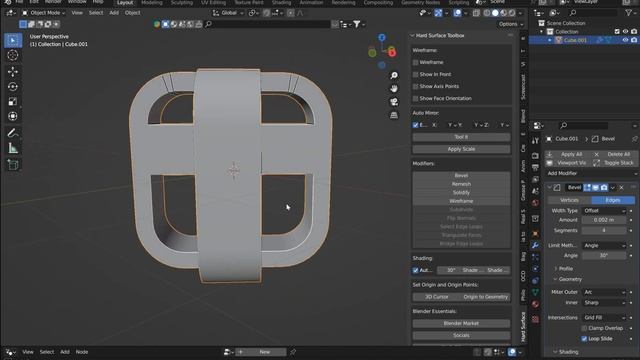Screen dimensions: 640x360
Task: Click the bevel Amount 0.002 m field
Action: coord(604,220)
